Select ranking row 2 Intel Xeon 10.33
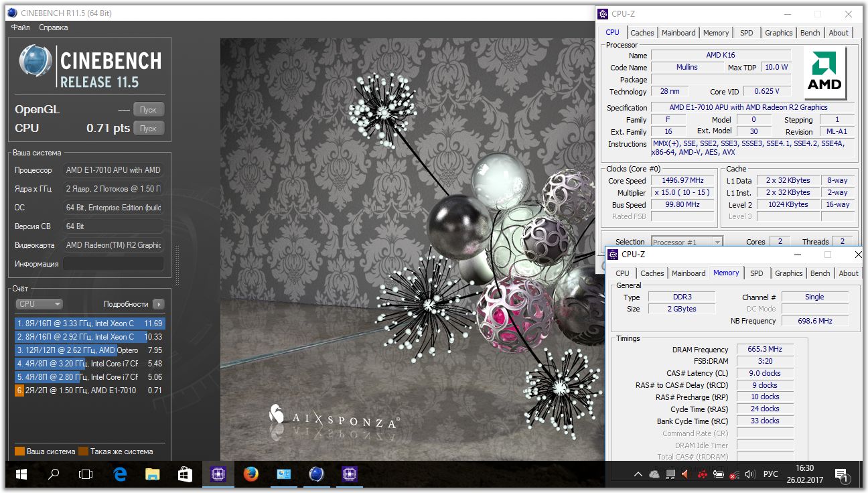 90,337
